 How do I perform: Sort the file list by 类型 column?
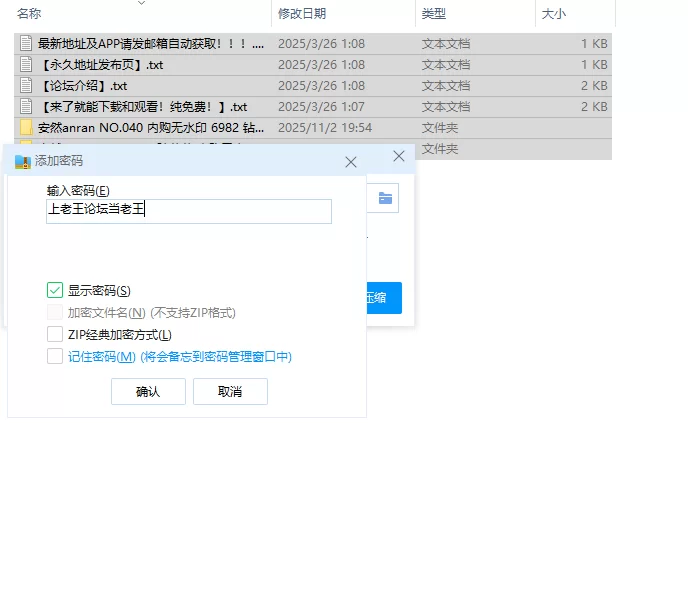pyautogui.click(x=434, y=14)
